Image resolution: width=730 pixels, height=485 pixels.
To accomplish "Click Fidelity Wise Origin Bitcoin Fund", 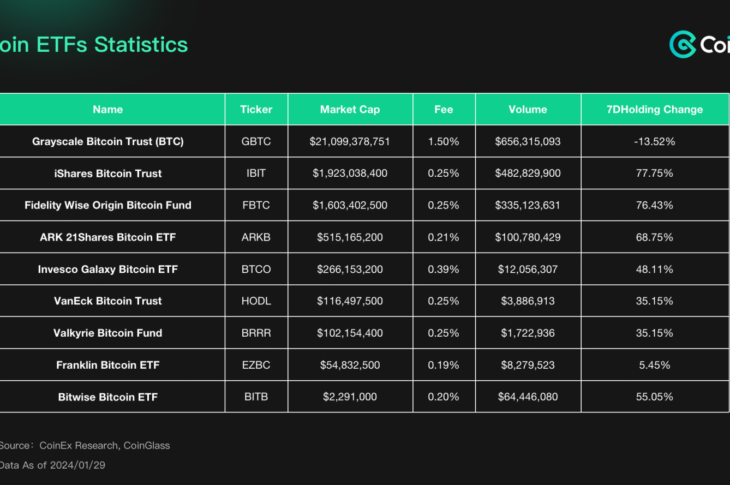I will (108, 205).
